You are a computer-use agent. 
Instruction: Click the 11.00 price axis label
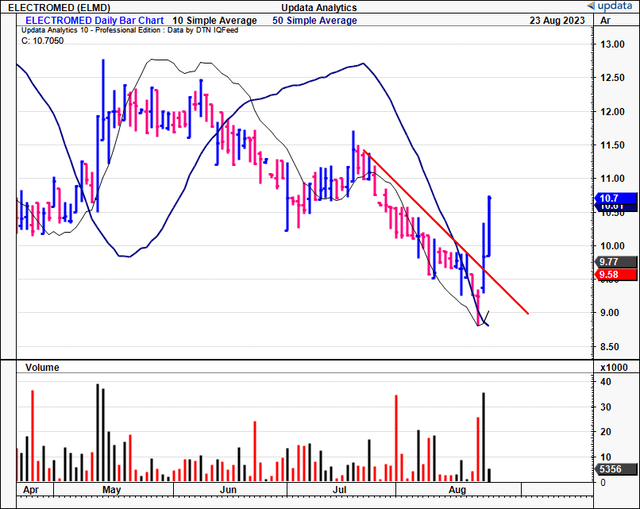(x=612, y=178)
